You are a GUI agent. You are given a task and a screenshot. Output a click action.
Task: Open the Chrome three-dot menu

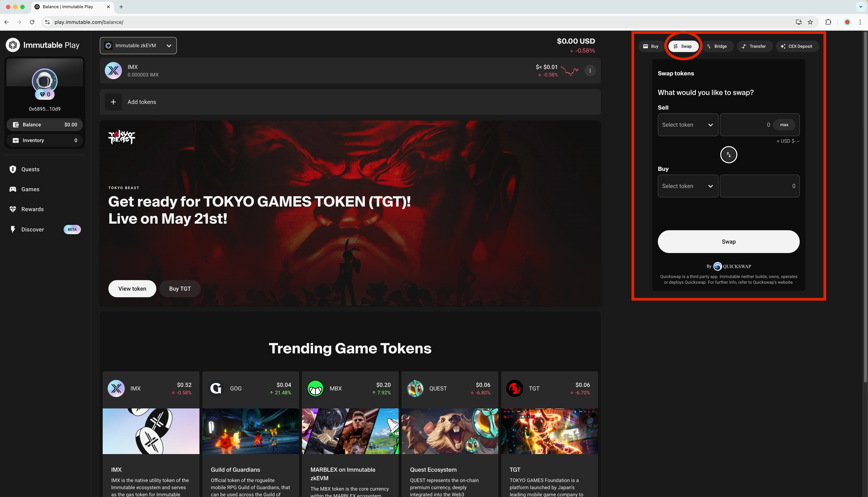coord(860,22)
